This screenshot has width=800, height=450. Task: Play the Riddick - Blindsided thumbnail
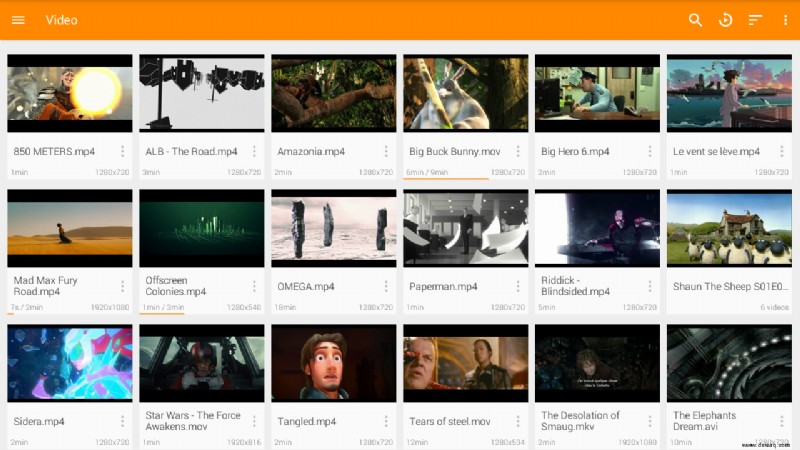[597, 228]
